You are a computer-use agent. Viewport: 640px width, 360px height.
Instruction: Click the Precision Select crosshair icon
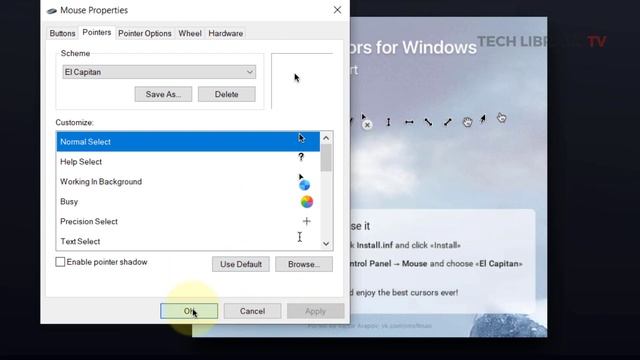click(307, 221)
